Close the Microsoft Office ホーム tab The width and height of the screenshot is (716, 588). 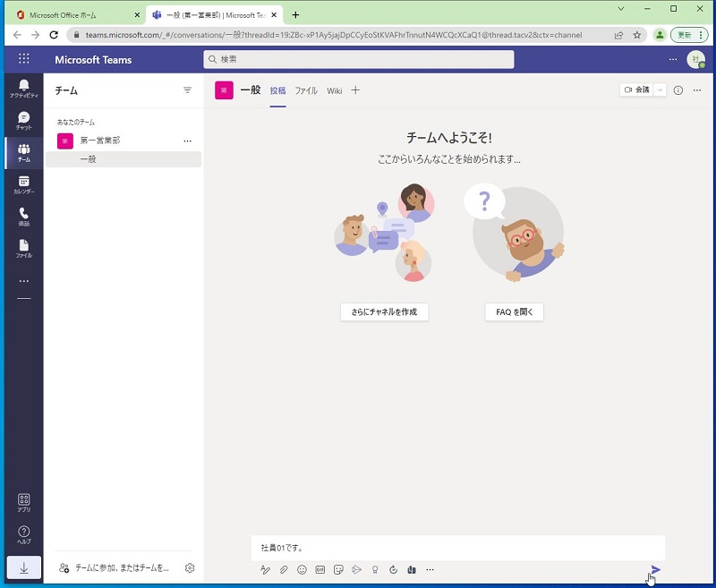pos(137,15)
